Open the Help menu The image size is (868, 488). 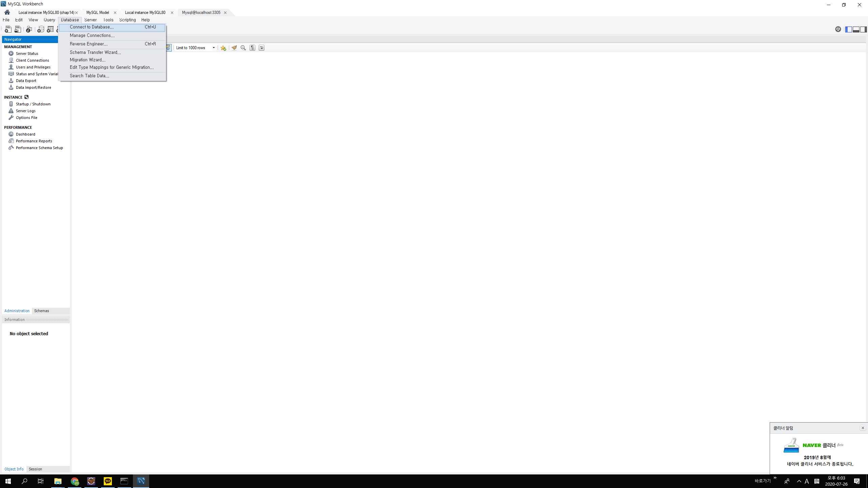click(x=145, y=20)
